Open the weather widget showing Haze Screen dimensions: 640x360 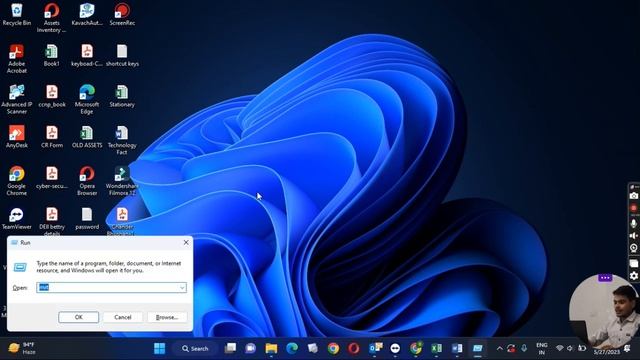(x=22, y=349)
